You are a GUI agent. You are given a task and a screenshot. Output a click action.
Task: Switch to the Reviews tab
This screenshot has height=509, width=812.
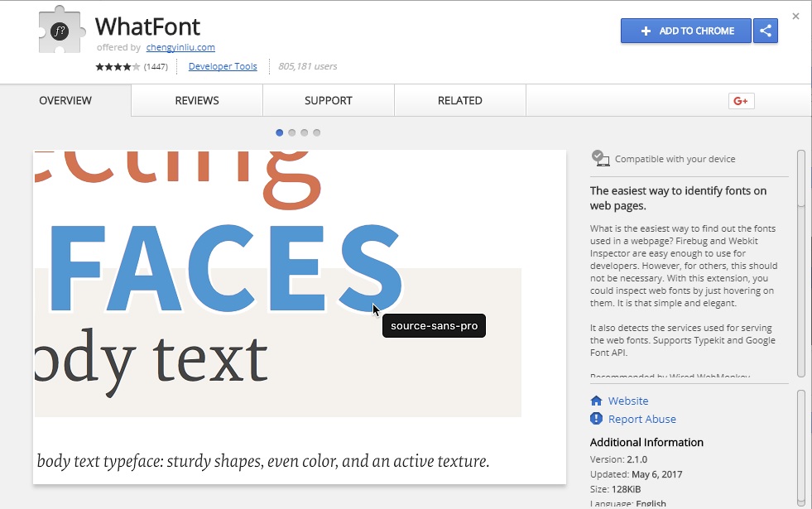(x=197, y=100)
